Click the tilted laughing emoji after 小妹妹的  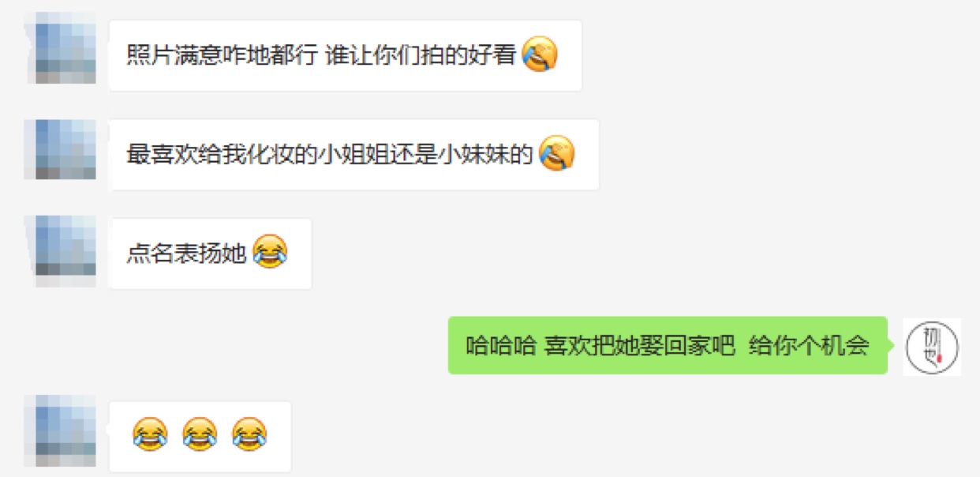pos(557,154)
